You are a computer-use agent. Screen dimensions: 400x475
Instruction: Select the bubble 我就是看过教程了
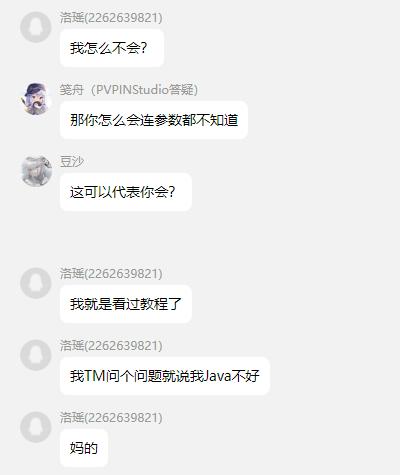[126, 304]
